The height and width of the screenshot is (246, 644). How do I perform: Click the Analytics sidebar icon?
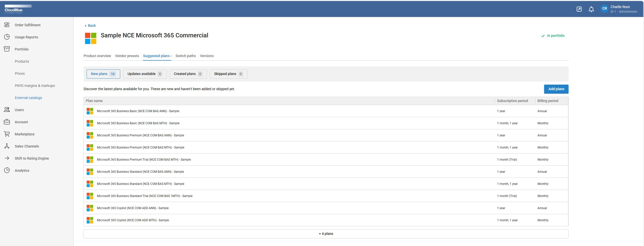pyautogui.click(x=7, y=170)
